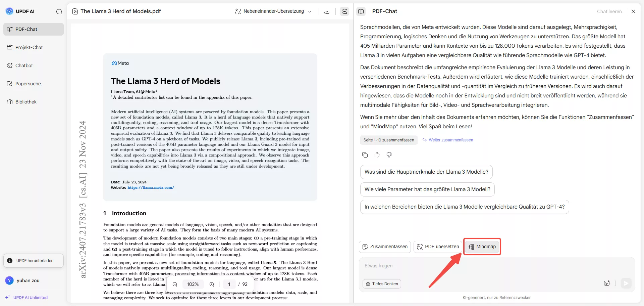Open the search tool next to UPDF AI logo

59,11
